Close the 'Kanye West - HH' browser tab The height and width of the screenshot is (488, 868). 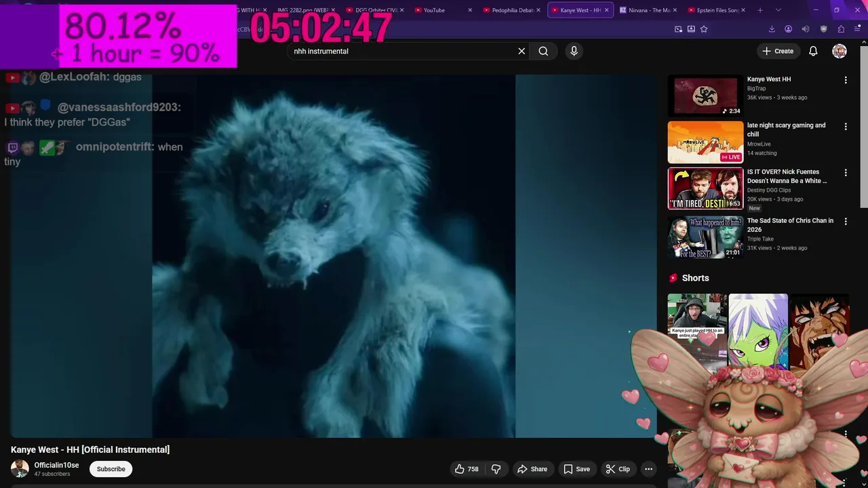606,10
